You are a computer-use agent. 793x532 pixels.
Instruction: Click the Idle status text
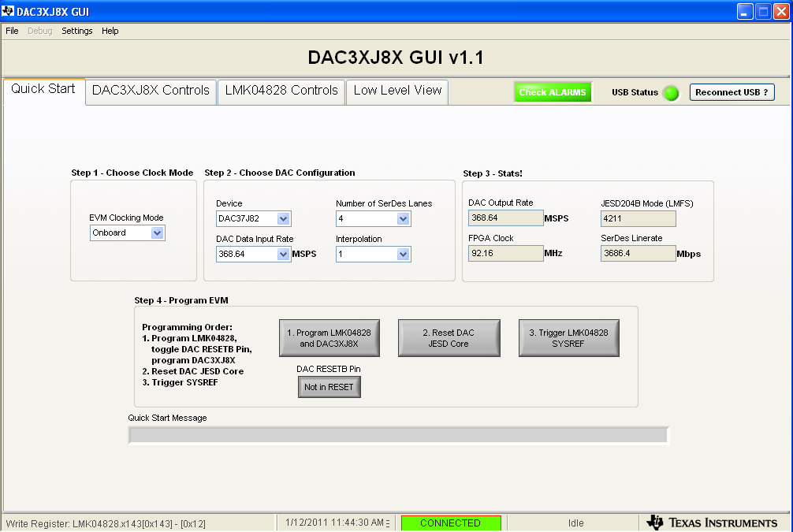point(575,523)
